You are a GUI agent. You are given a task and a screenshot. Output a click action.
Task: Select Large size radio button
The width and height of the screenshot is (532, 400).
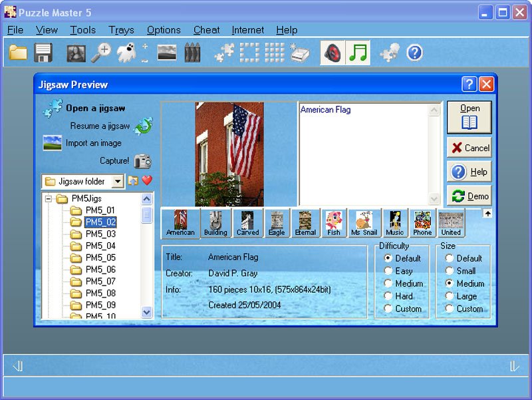(450, 296)
